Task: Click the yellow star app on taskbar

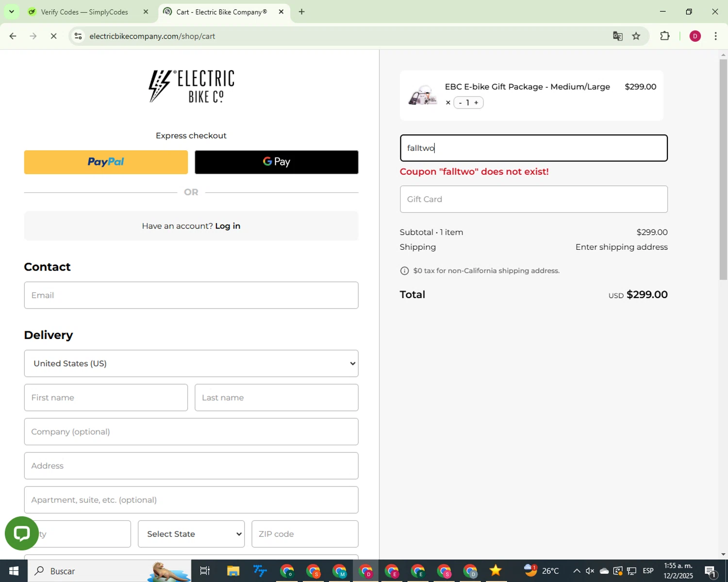Action: click(x=496, y=571)
